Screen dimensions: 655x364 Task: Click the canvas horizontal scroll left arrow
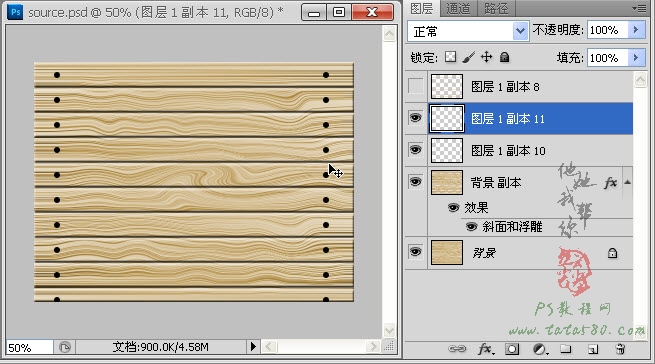pos(269,347)
